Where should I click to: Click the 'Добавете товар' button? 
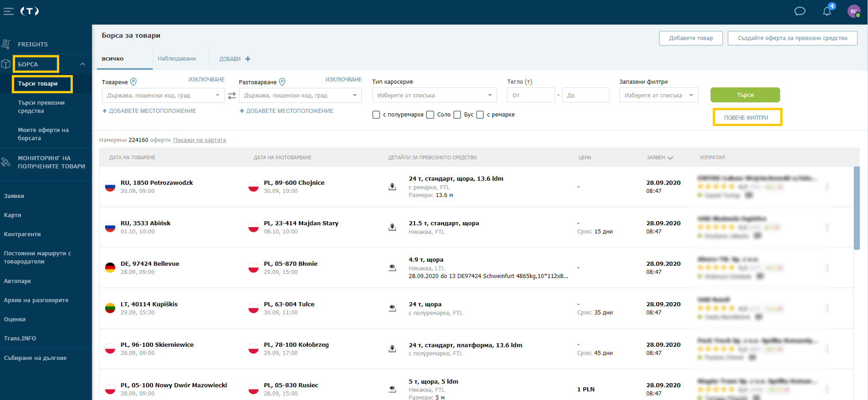click(x=690, y=38)
